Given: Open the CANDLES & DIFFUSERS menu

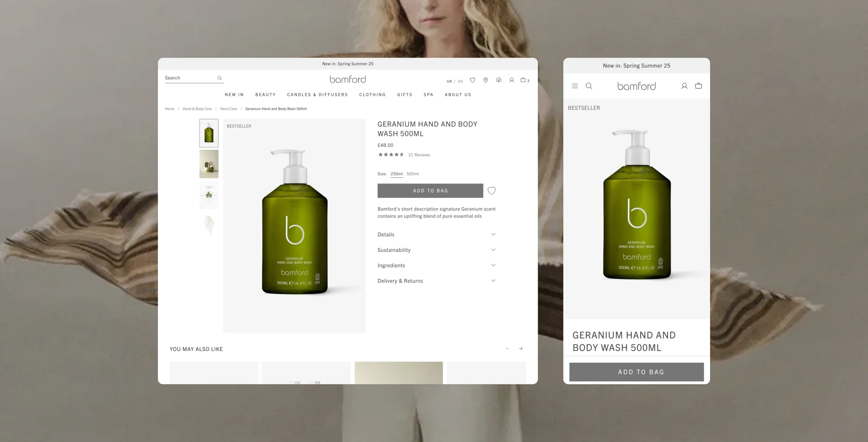Looking at the screenshot, I should 317,95.
